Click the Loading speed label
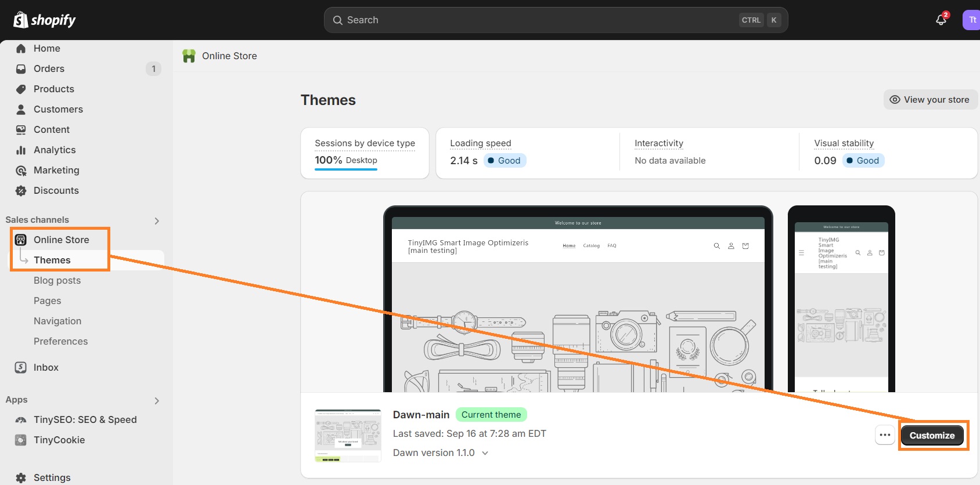980x485 pixels. point(481,143)
